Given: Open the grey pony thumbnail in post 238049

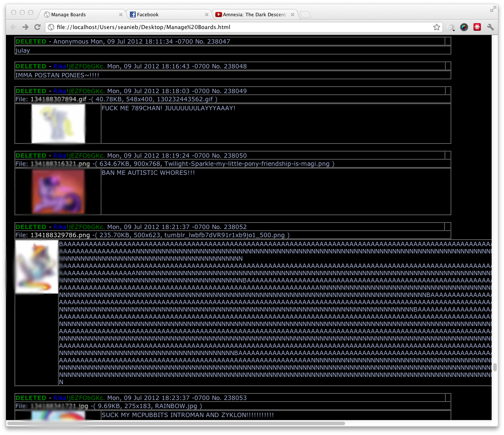Looking at the screenshot, I should pyautogui.click(x=58, y=124).
